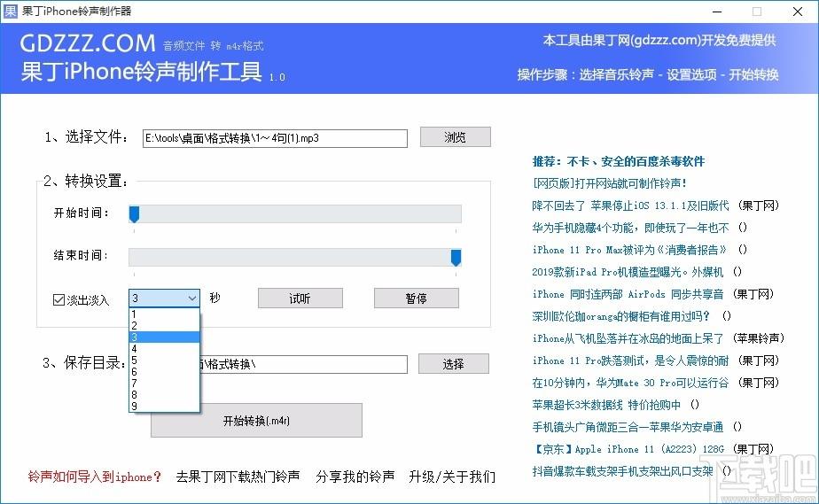Open iPhone 同时连两部 AirPods link
The height and width of the screenshot is (504, 819).
click(x=628, y=294)
